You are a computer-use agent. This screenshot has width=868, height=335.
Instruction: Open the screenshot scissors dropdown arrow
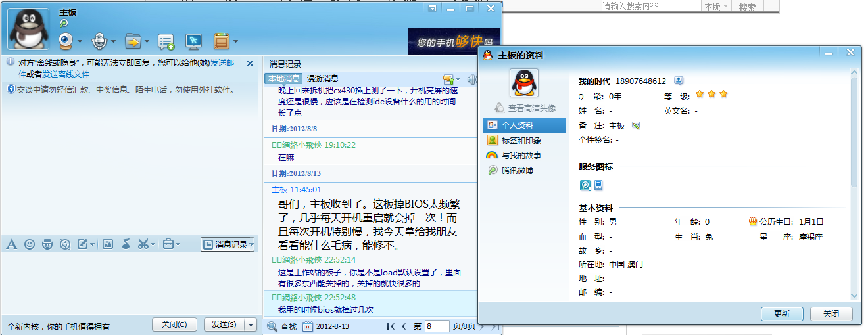tap(154, 244)
